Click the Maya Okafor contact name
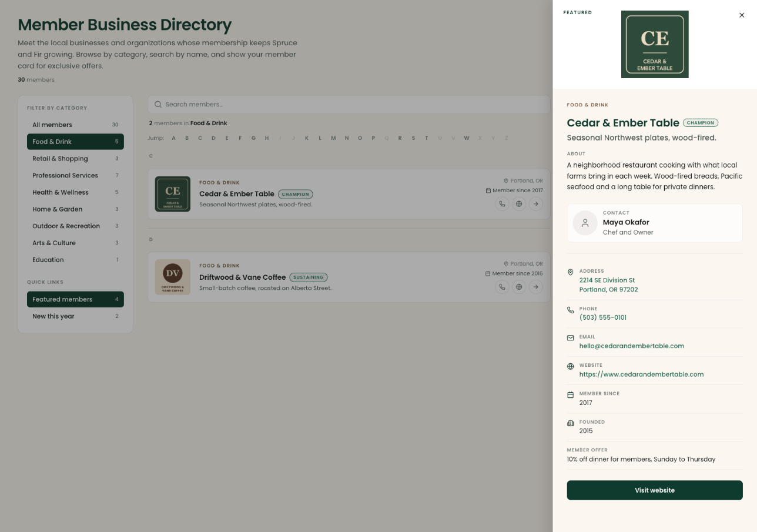Viewport: 757px width, 532px height. [626, 222]
